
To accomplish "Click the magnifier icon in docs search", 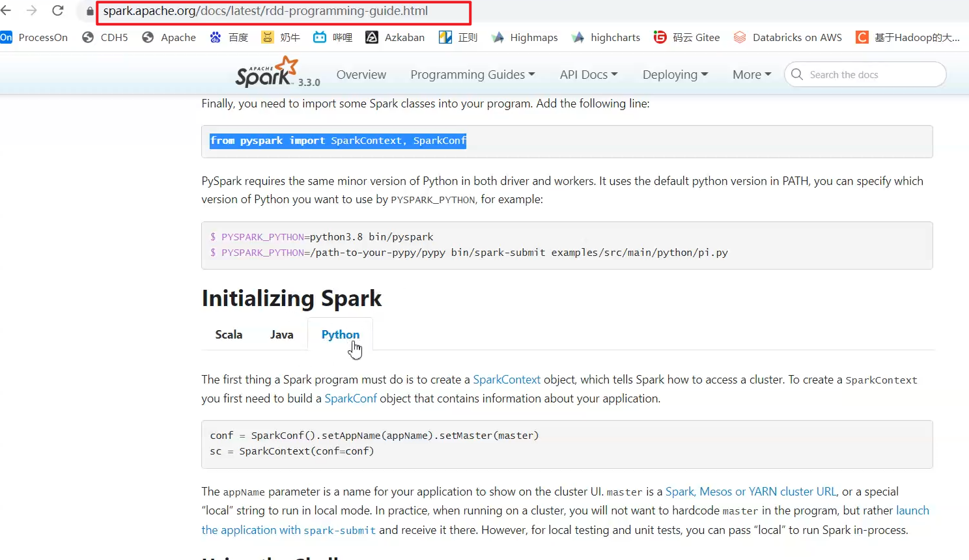I will [x=796, y=74].
